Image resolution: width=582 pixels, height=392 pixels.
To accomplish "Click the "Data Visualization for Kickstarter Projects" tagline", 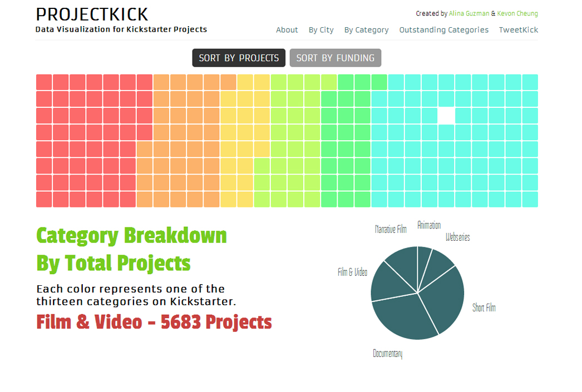I will (121, 29).
